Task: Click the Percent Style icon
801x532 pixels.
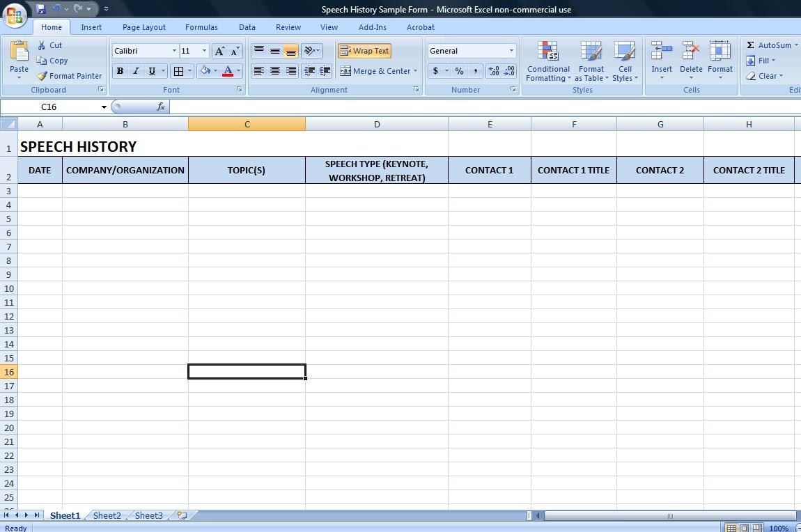Action: coord(459,71)
